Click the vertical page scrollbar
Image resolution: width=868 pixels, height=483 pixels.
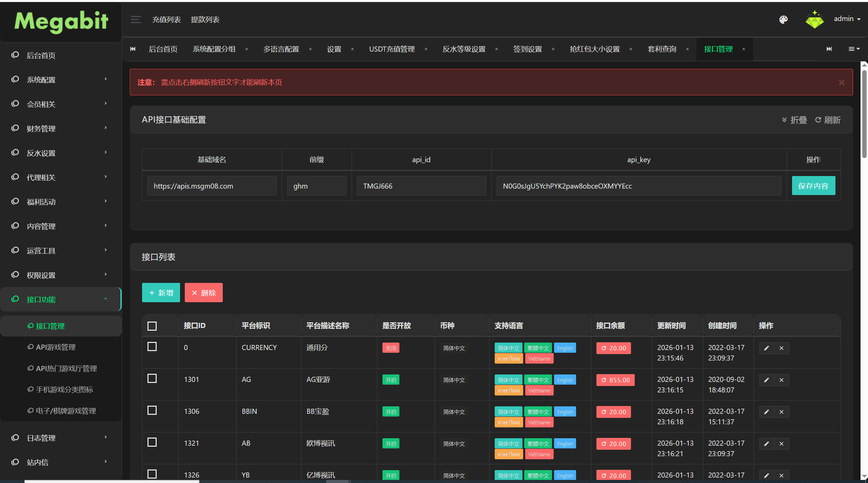pos(865,114)
